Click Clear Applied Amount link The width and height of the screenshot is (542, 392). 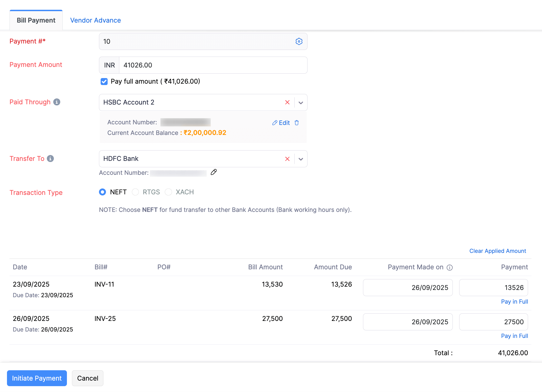coord(497,251)
